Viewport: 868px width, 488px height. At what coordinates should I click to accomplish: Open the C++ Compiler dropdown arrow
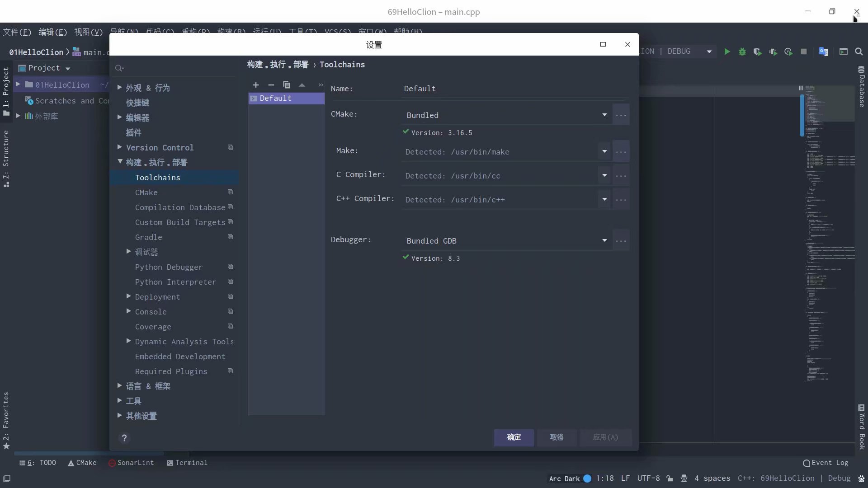tap(604, 199)
